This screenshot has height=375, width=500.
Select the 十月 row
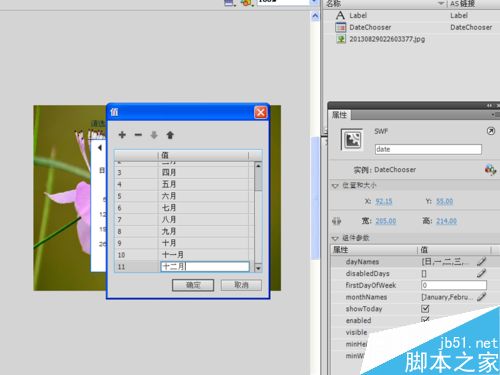184,243
